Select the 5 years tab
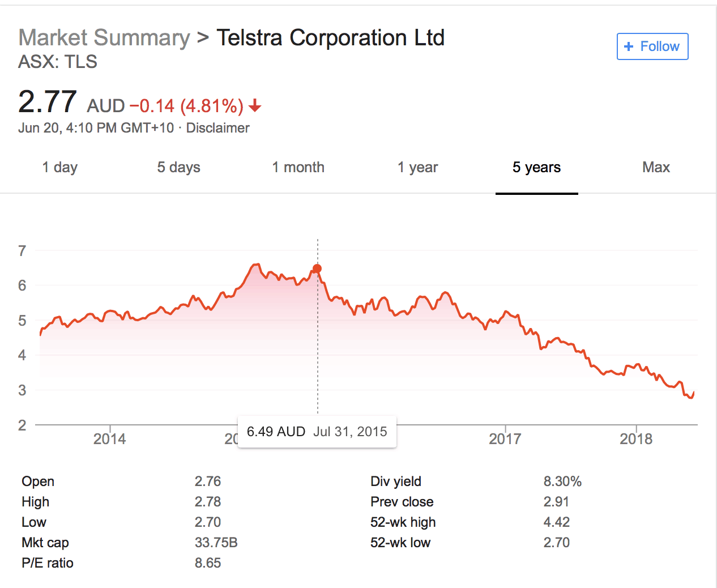Viewport: 717px width, 588px height. point(536,168)
